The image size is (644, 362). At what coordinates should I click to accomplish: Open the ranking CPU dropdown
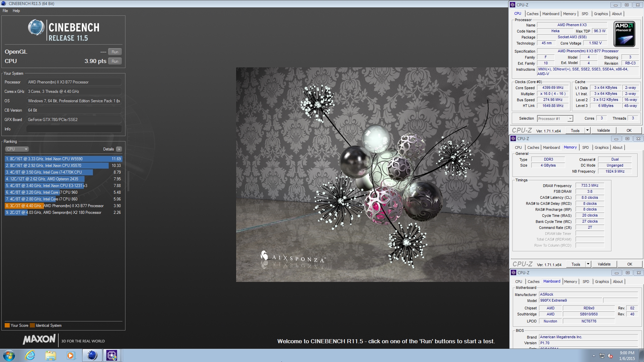click(x=17, y=149)
